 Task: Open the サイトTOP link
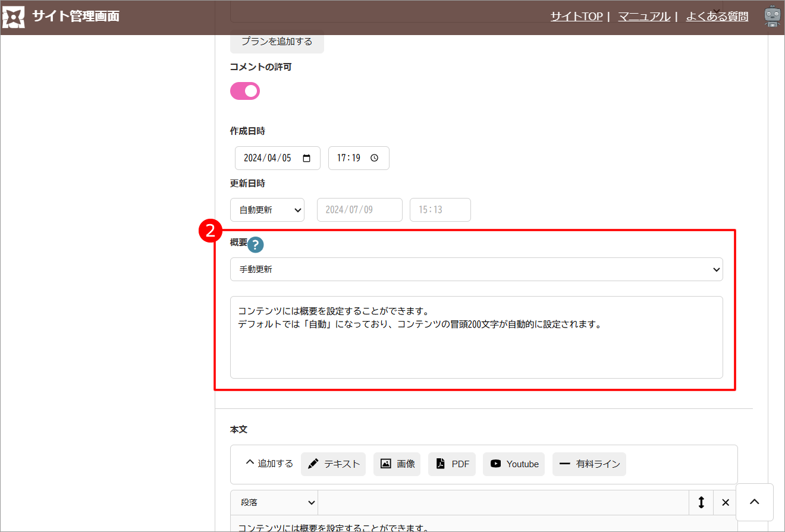point(576,17)
